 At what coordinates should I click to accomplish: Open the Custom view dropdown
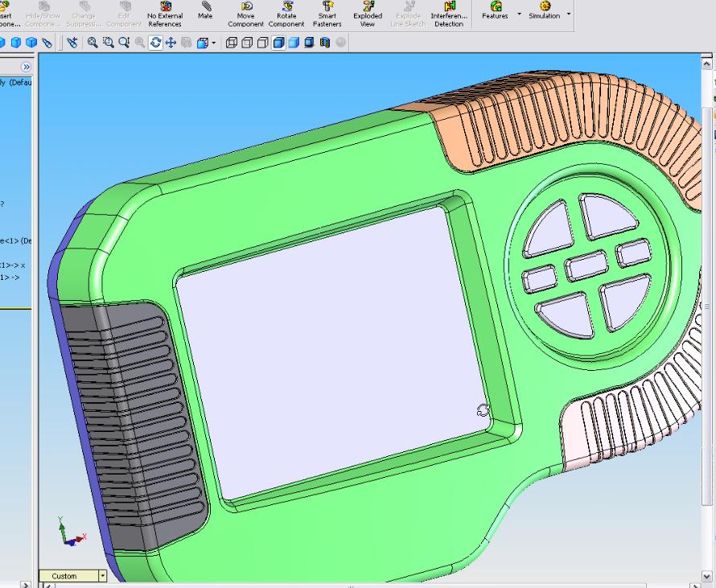[102, 576]
